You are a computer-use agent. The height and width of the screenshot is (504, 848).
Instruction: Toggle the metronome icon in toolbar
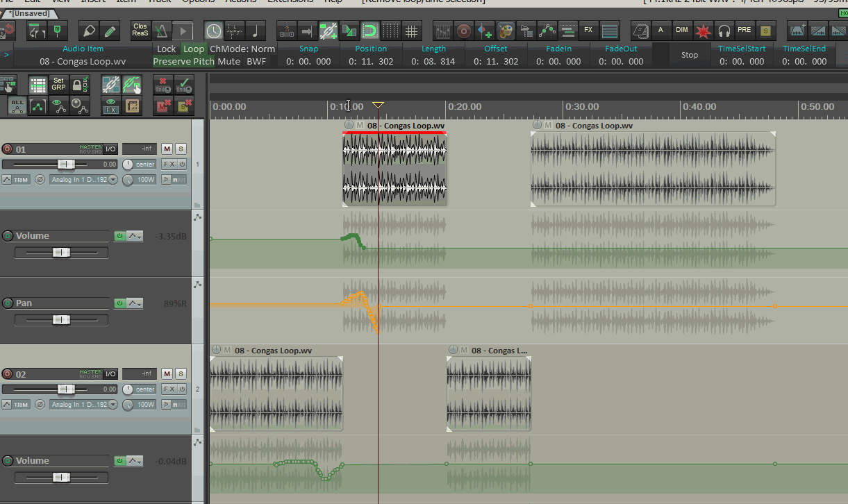[x=161, y=31]
